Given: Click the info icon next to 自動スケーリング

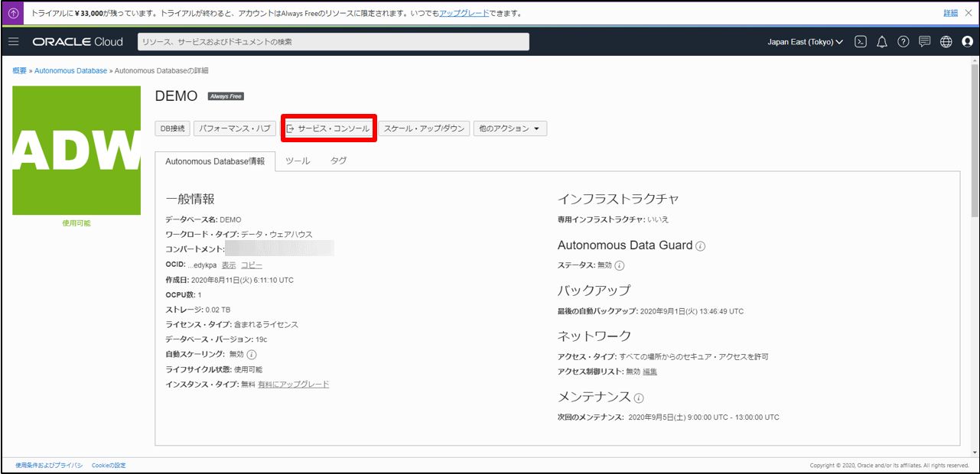Looking at the screenshot, I should coord(252,355).
